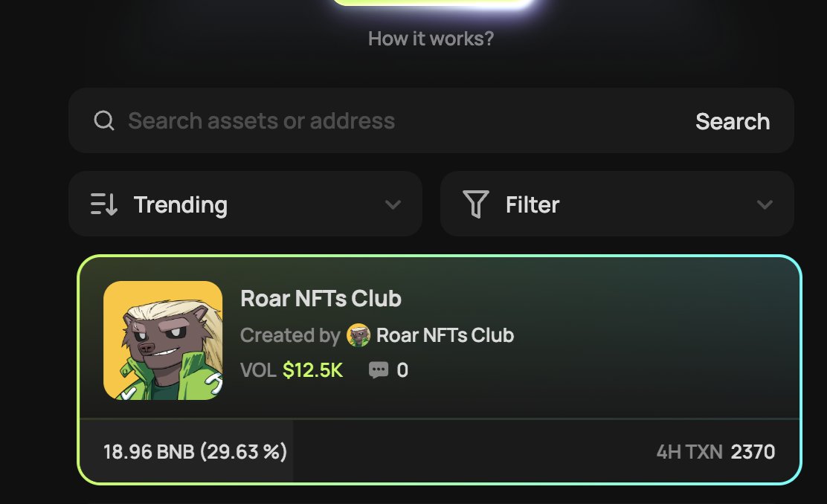This screenshot has width=827, height=504.
Task: Click the small creator avatar icon
Action: click(358, 335)
